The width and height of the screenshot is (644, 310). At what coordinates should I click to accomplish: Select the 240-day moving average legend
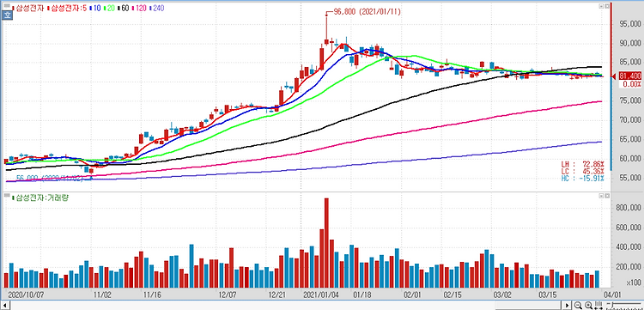coord(158,8)
